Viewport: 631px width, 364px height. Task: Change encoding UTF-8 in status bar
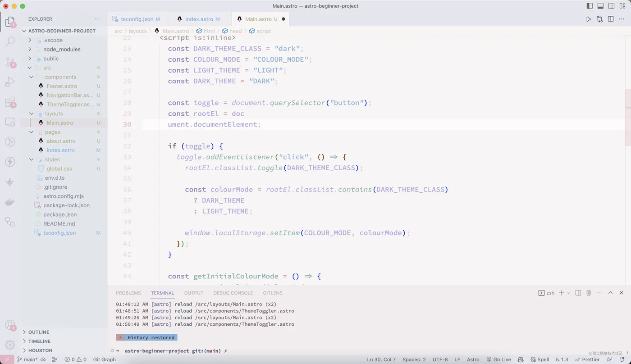(440, 359)
